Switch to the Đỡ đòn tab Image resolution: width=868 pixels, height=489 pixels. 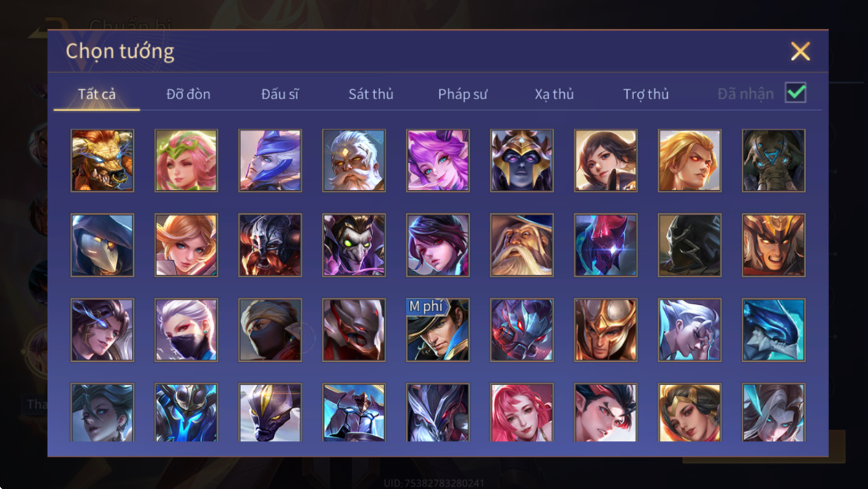pos(189,94)
